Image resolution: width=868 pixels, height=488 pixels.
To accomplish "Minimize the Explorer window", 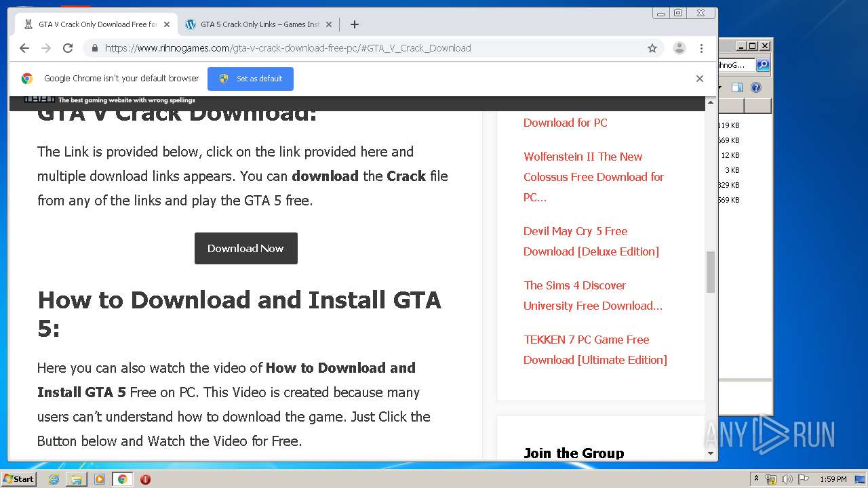I will point(741,46).
